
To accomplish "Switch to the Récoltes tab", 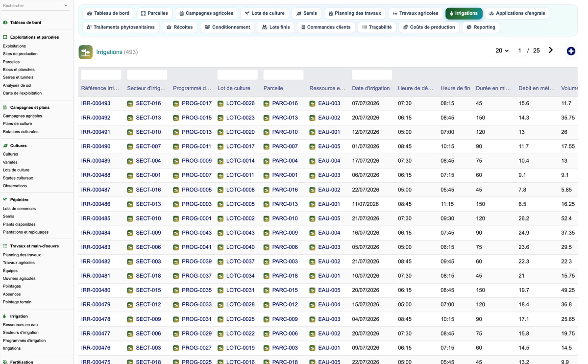I will coord(180,27).
